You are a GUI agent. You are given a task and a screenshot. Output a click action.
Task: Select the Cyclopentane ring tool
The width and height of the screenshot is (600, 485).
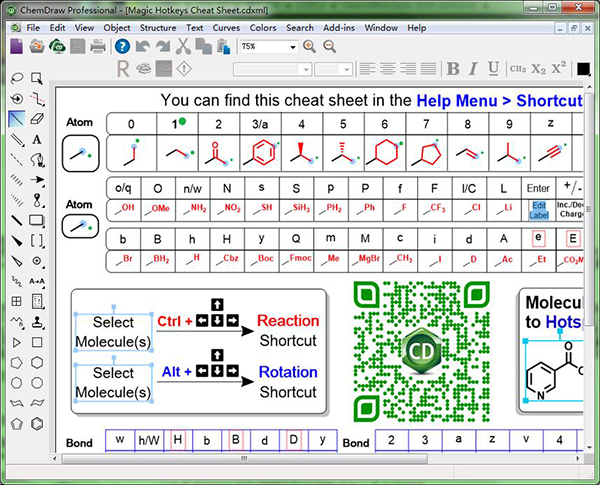point(16,363)
